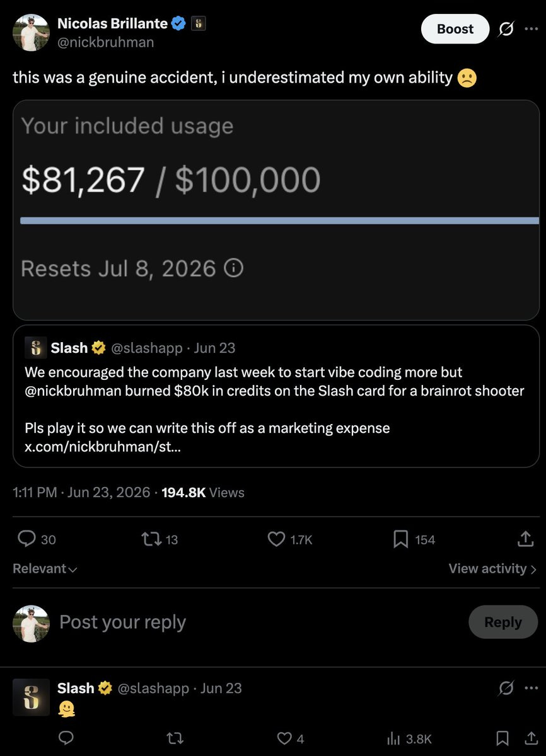Open the more options menu on Slash's reply
546x756 pixels.
pyautogui.click(x=531, y=688)
